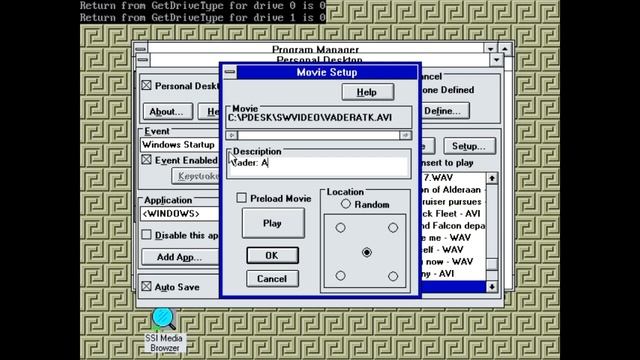640x360 pixels.
Task: Select the "elf - WAV" list entry
Action: pyautogui.click(x=453, y=249)
